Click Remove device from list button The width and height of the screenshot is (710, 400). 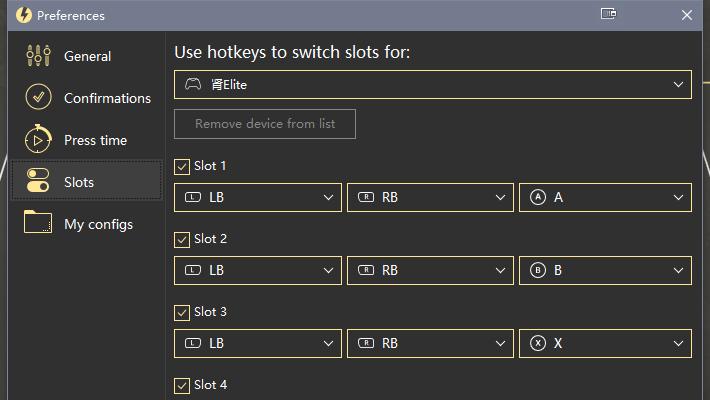(x=265, y=124)
